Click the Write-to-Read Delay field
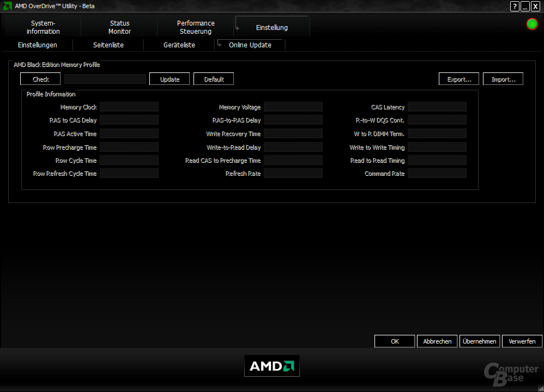544x392 pixels. [293, 147]
